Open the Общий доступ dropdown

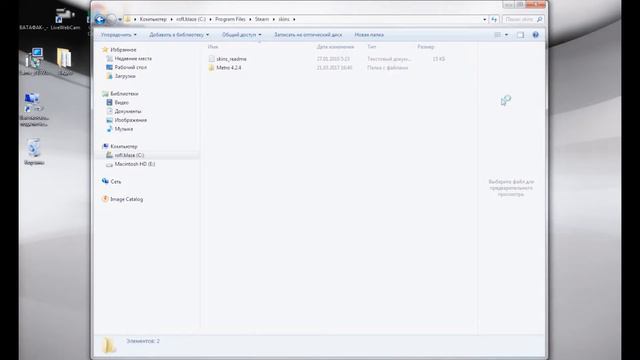click(242, 35)
